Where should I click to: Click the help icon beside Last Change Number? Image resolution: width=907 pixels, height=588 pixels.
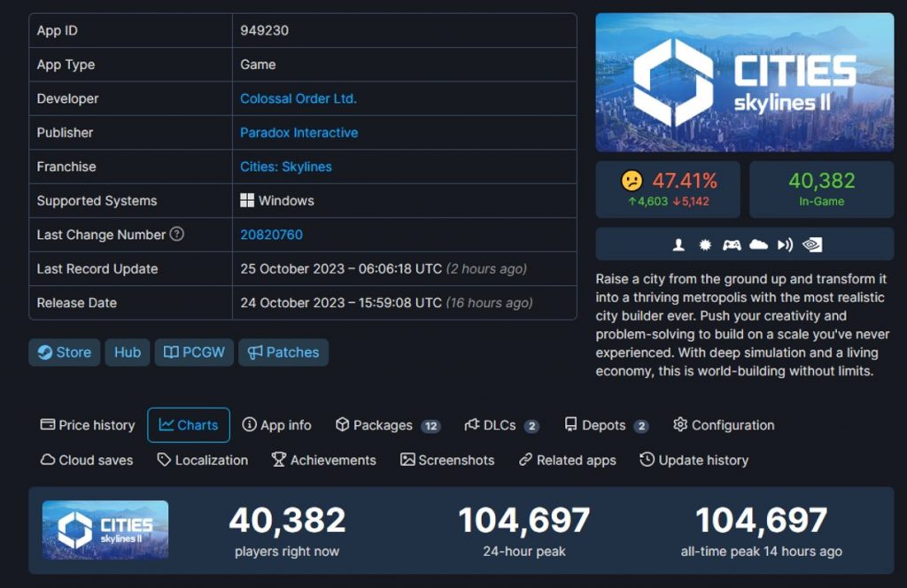coord(177,234)
